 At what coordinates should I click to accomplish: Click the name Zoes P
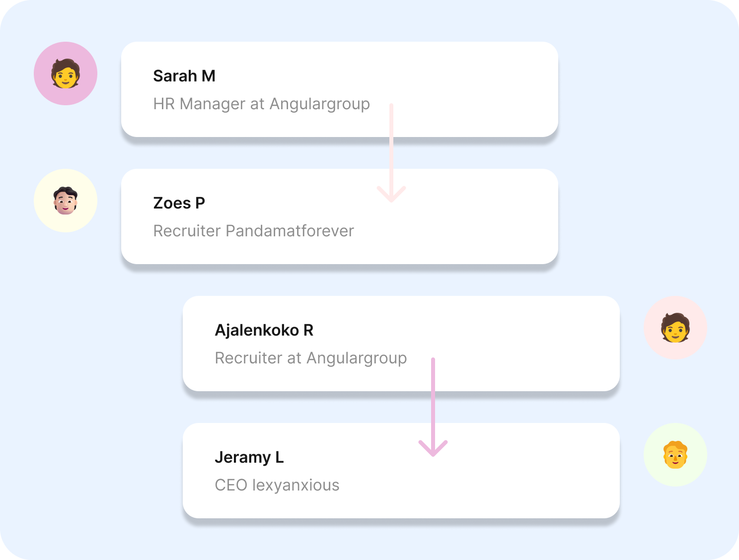click(x=179, y=203)
